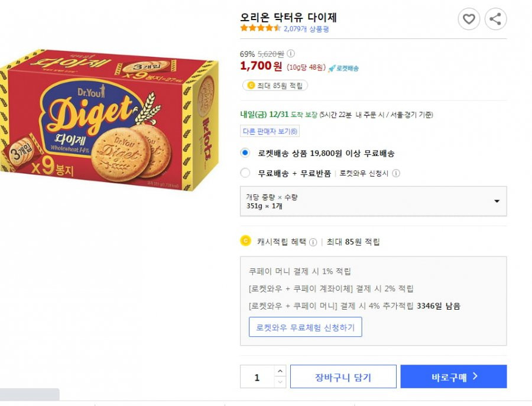Click info icon beside original price 5,620원

[x=291, y=54]
